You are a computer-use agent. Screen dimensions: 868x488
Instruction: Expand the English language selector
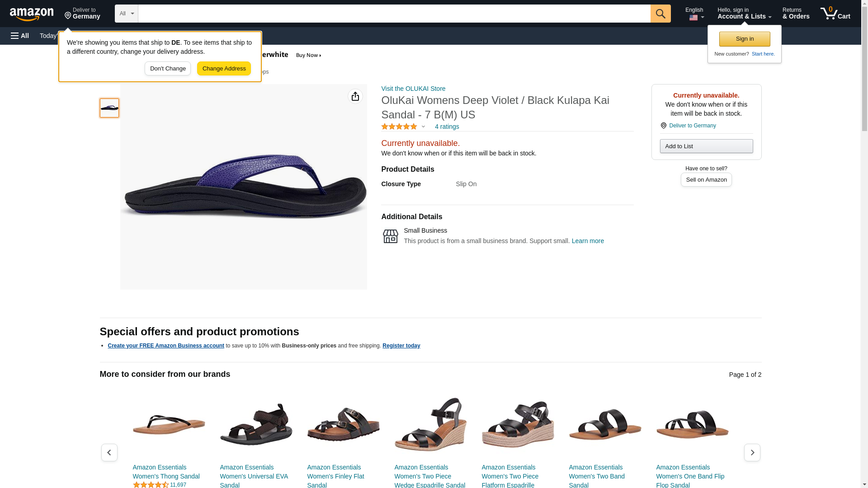694,14
